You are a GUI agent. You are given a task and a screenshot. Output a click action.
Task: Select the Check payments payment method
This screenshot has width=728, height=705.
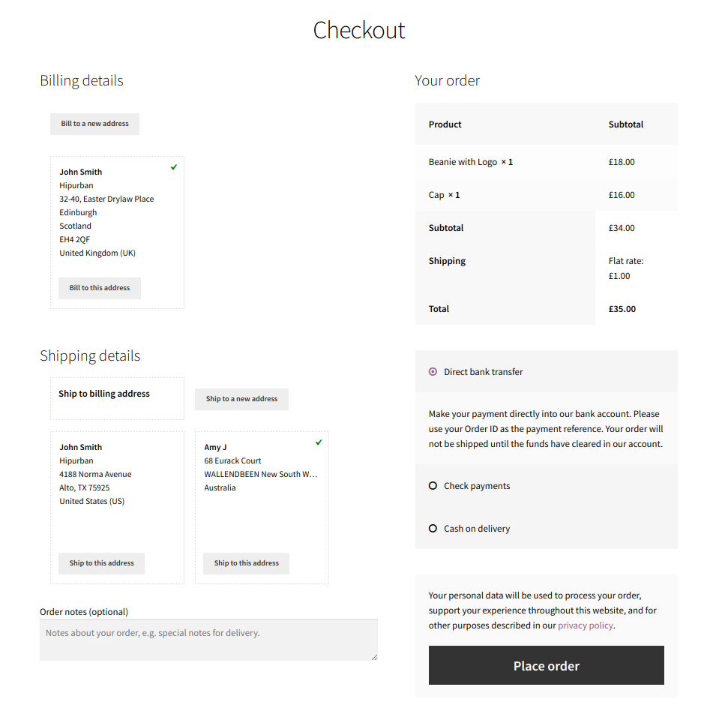click(433, 485)
